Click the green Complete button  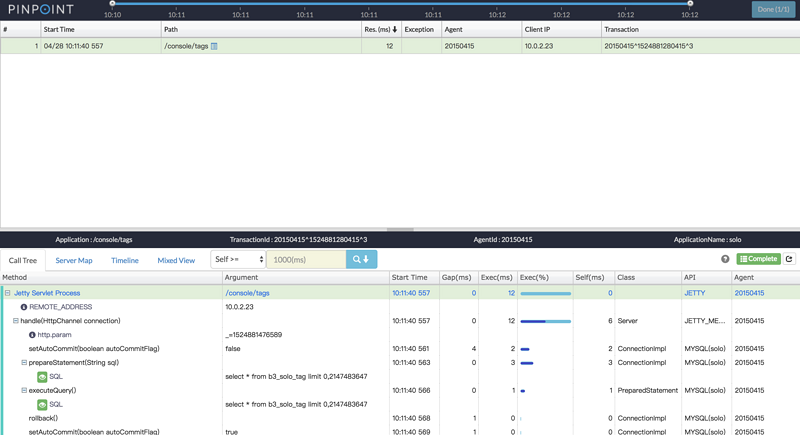point(758,259)
